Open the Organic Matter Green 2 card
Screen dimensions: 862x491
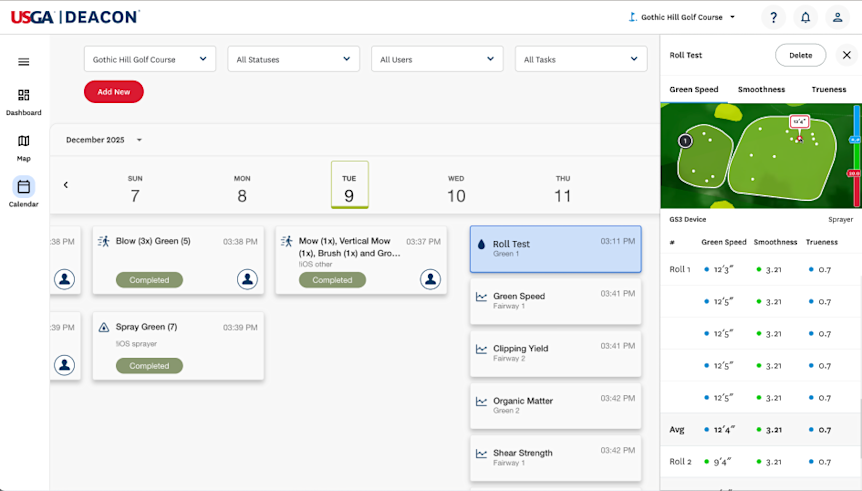coord(555,406)
